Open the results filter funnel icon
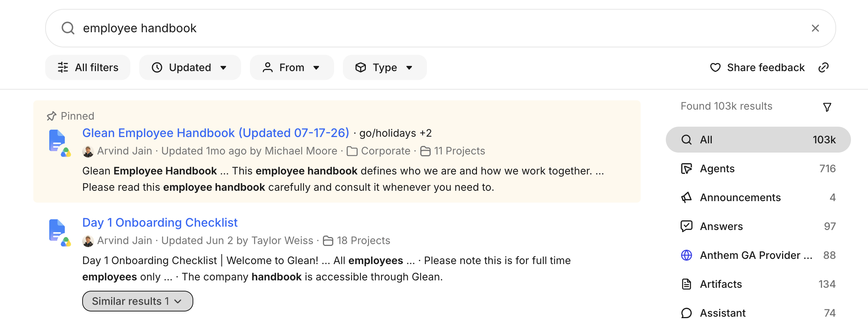 827,107
